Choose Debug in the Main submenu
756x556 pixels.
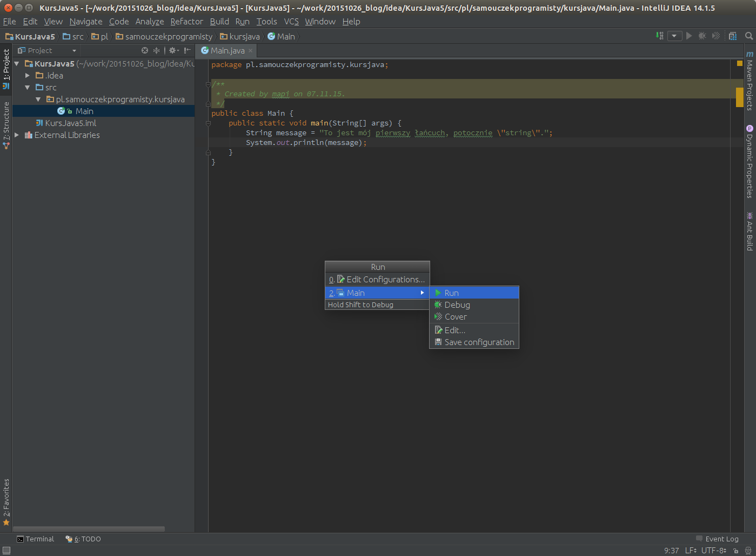tap(474, 305)
